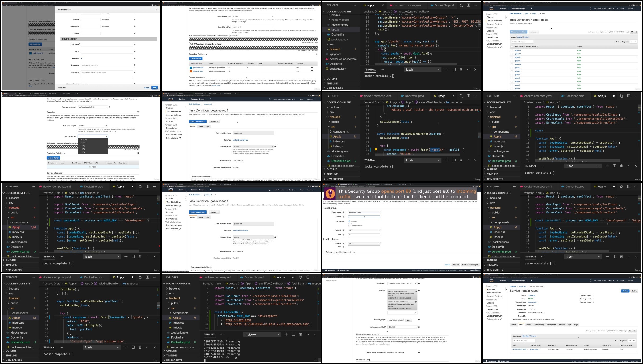Open the info icon beside the Subnets list
The width and height of the screenshot is (643, 364).
click(419, 290)
